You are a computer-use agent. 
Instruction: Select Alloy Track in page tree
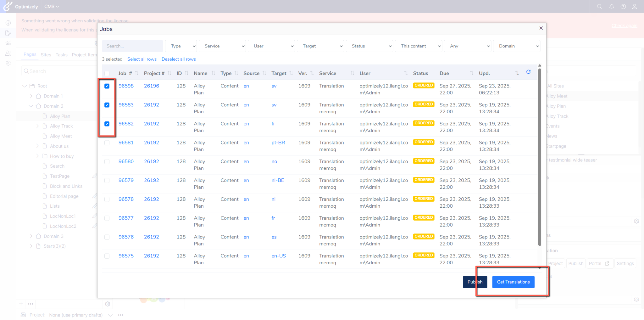point(61,126)
